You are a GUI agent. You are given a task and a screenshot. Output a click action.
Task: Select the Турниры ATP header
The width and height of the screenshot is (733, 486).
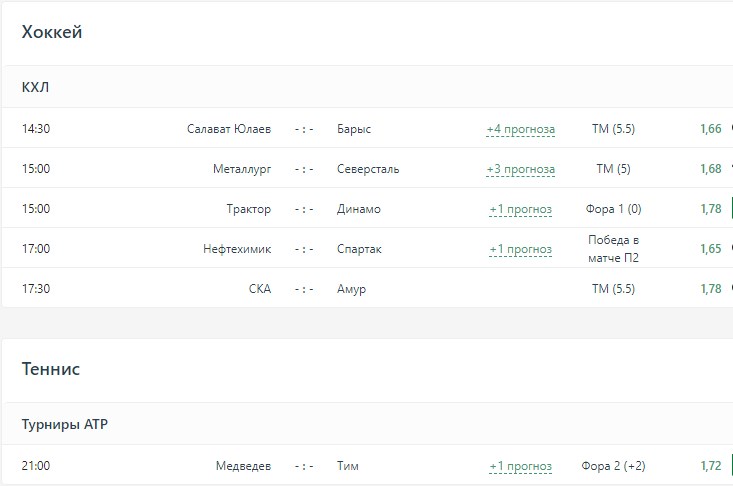[x=65, y=424]
